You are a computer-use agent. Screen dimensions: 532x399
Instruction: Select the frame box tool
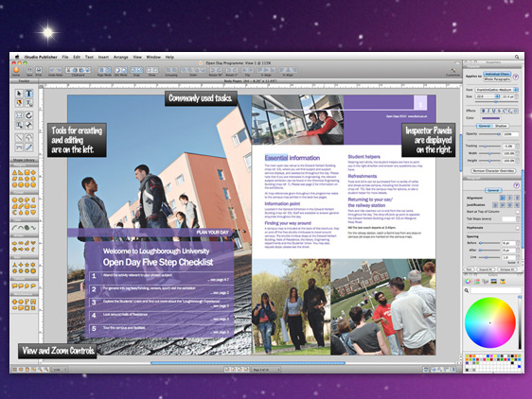pyautogui.click(x=19, y=115)
